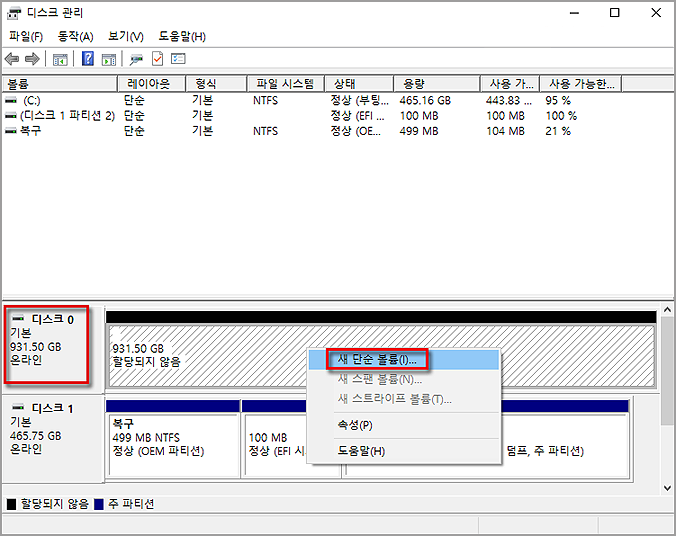
Task: Click the disk pane vertical scrollbar thumb
Action: [667, 372]
